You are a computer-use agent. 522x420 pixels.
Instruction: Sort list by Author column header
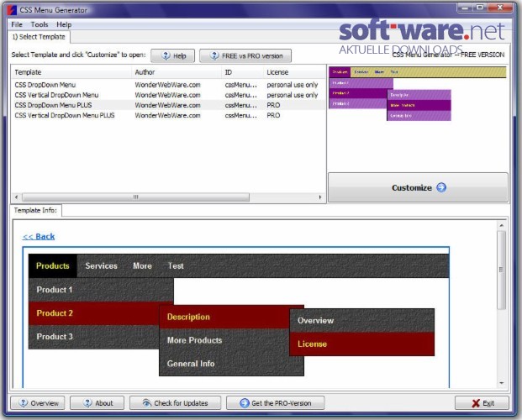tap(177, 72)
